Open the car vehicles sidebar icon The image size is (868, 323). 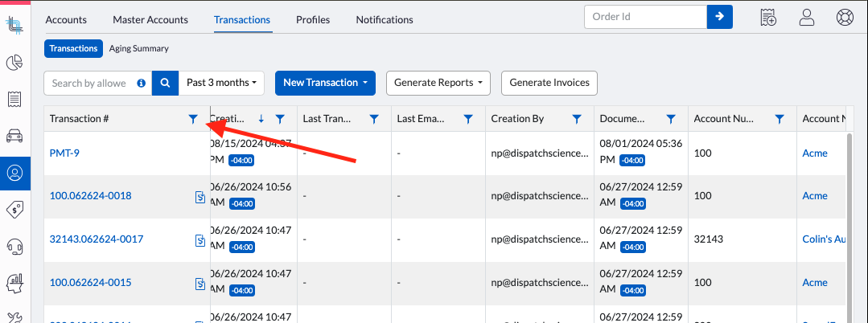tap(14, 136)
